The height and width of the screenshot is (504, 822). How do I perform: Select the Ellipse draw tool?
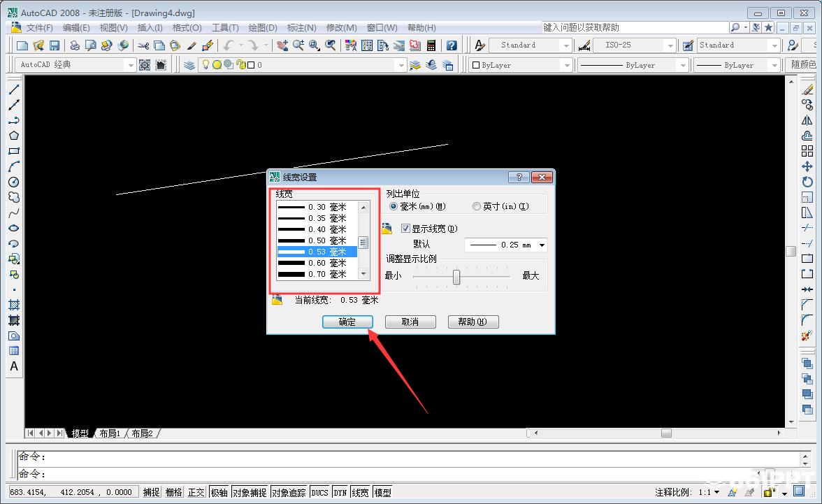click(x=14, y=228)
